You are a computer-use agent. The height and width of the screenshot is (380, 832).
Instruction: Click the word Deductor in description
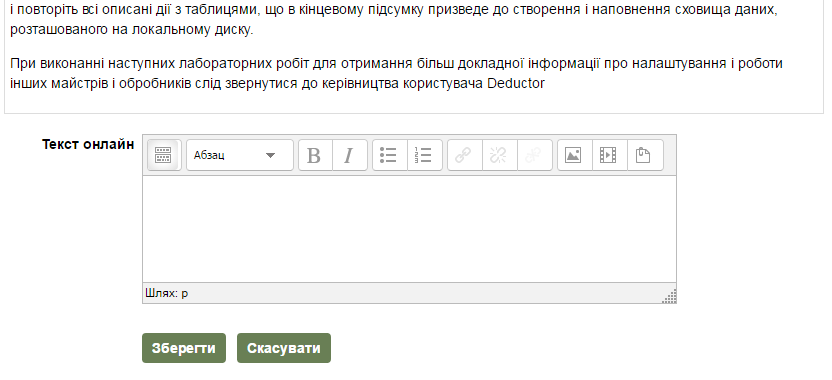(516, 83)
